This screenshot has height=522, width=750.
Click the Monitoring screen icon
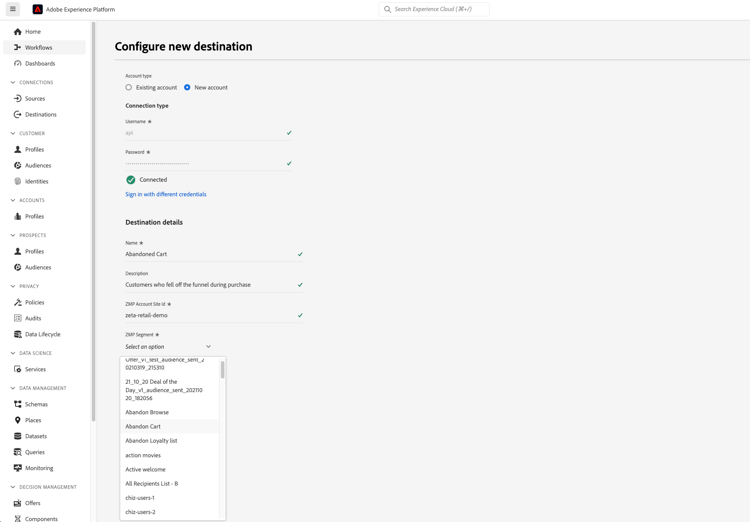(x=18, y=468)
